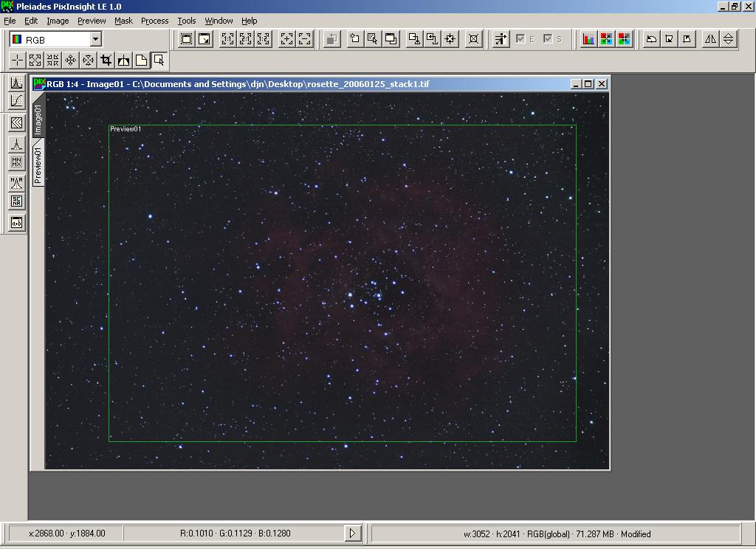
Task: Select the Image01 vertical tab
Action: tap(38, 118)
